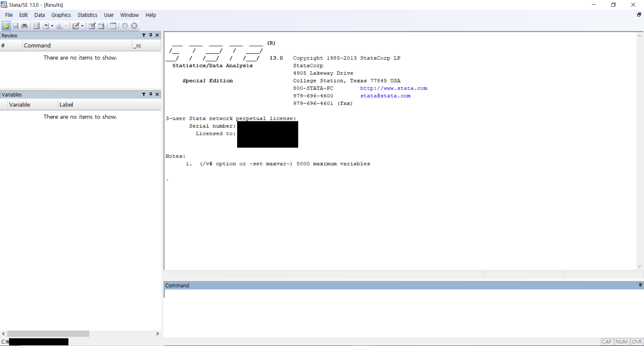Click the restore-down icon of inner Results window
This screenshot has width=644, height=346.
[639, 14]
